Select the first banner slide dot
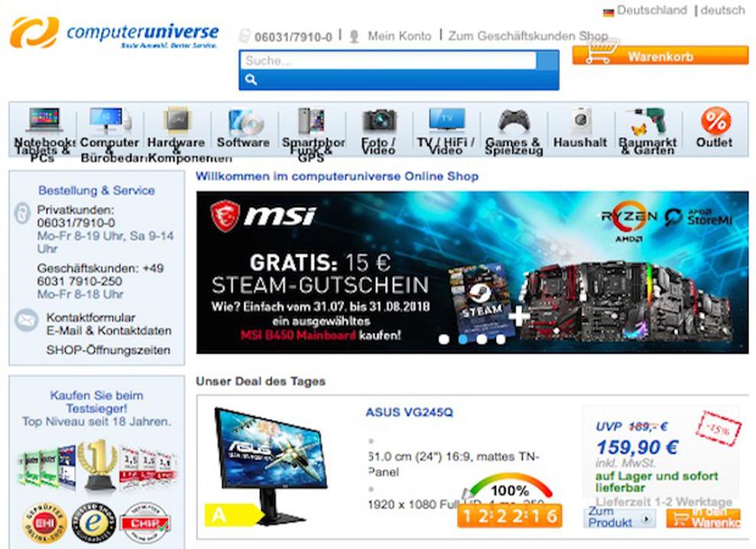The image size is (756, 549). [444, 339]
